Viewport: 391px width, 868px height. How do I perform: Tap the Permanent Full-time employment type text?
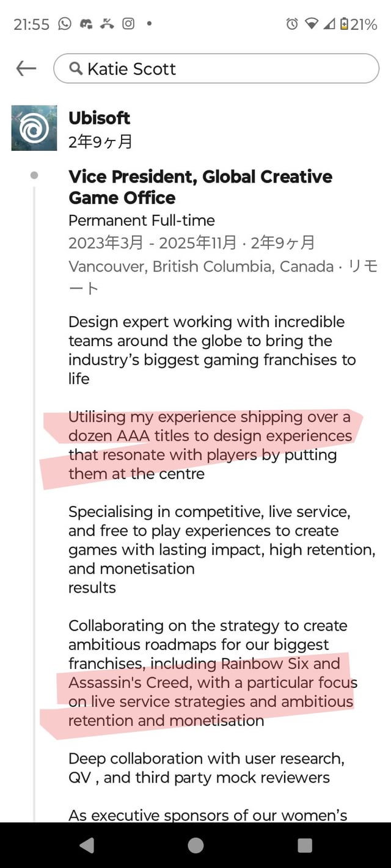[x=142, y=220]
